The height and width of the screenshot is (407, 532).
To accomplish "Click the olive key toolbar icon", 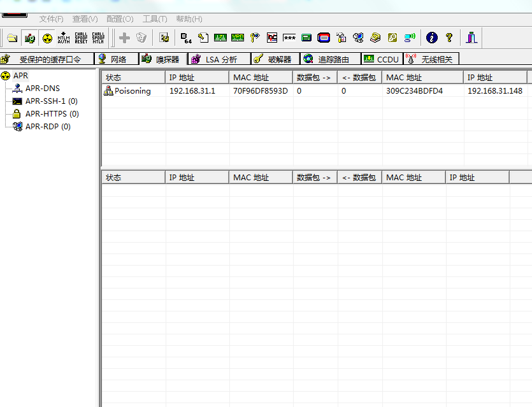I will [392, 38].
